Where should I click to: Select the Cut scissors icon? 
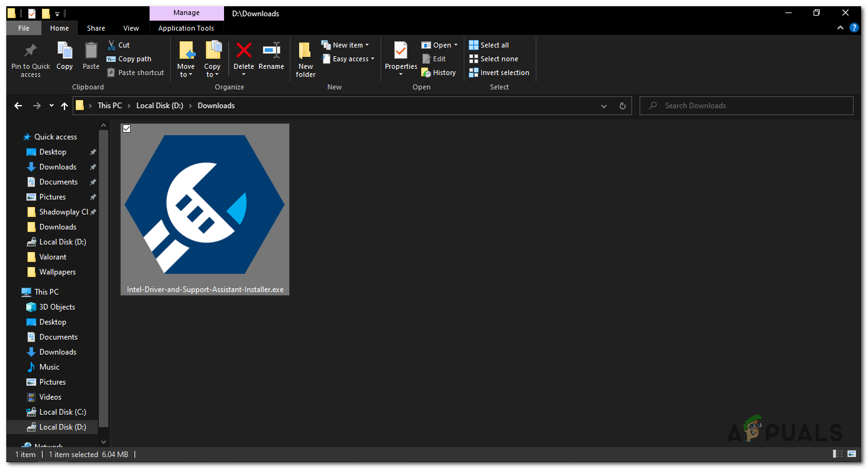coord(110,44)
